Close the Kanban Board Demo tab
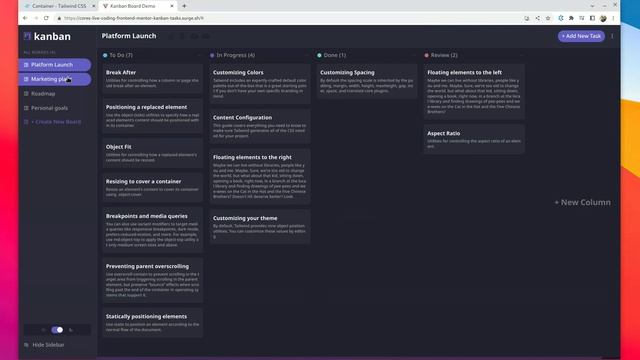The image size is (640, 360). click(172, 6)
